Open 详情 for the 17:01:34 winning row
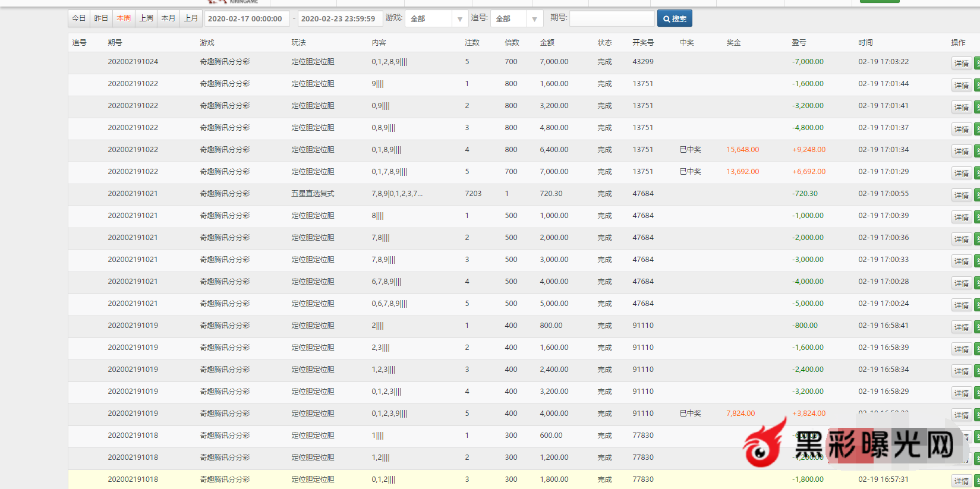Viewport: 980px width, 489px height. point(961,152)
